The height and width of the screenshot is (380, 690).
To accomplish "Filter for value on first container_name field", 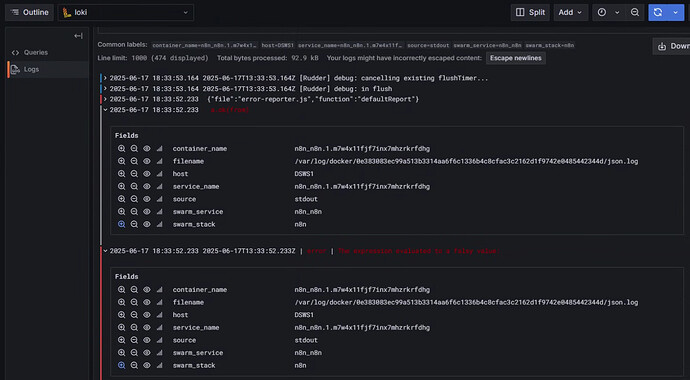I will coord(121,149).
